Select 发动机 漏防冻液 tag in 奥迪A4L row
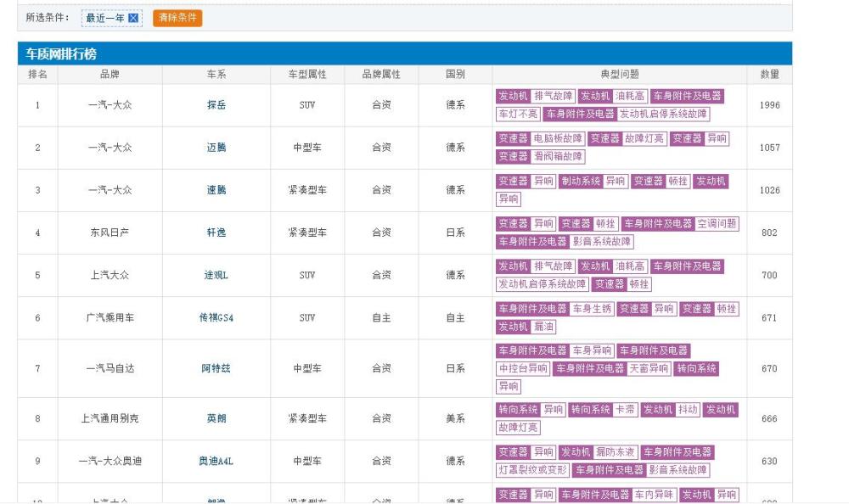Image resolution: width=849 pixels, height=504 pixels. (598, 452)
